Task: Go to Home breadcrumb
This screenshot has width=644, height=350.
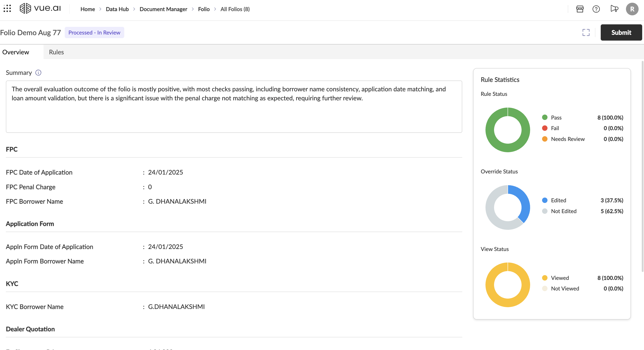Action: coord(87,9)
